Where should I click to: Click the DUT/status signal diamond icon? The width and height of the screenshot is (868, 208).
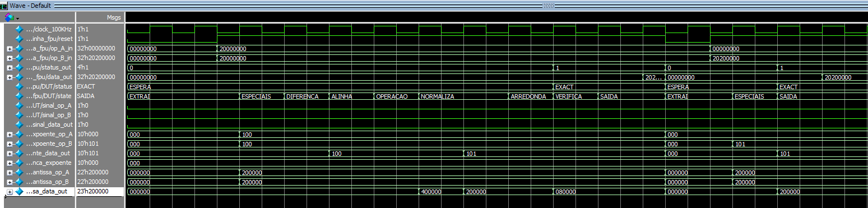(x=20, y=86)
